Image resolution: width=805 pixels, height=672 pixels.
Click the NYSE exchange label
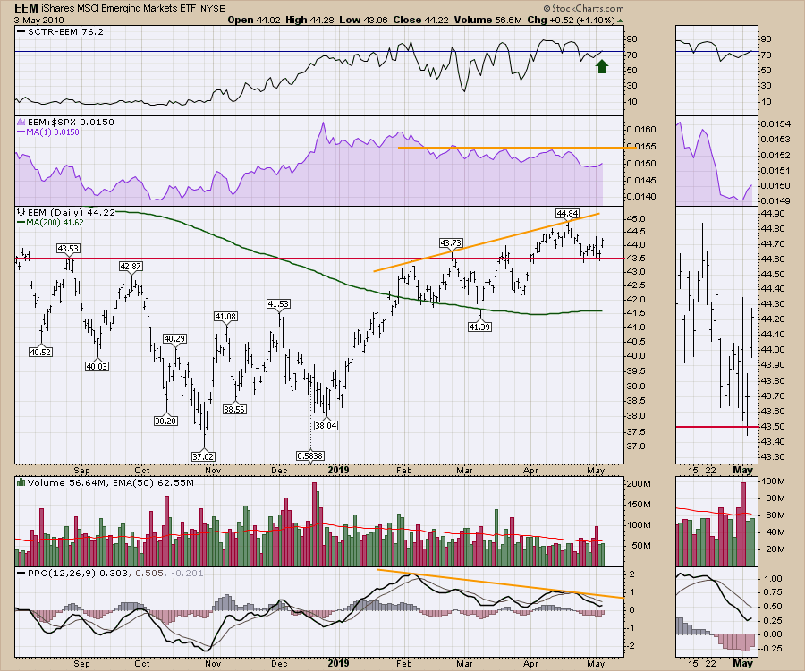tap(213, 9)
